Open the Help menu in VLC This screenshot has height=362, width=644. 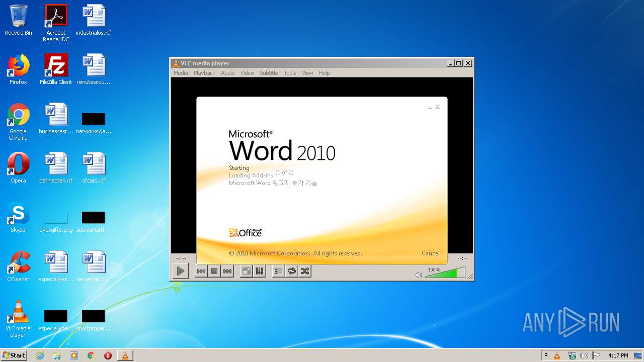click(x=325, y=73)
